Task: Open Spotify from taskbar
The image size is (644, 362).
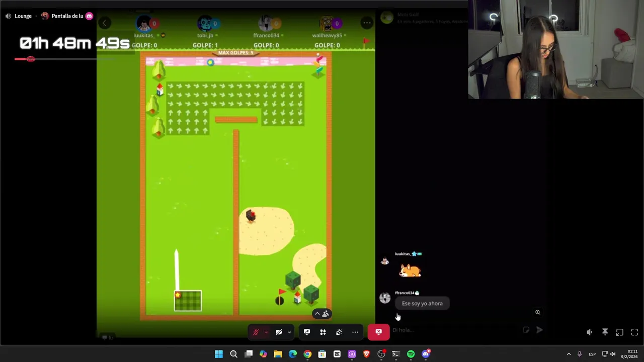Action: (x=411, y=354)
